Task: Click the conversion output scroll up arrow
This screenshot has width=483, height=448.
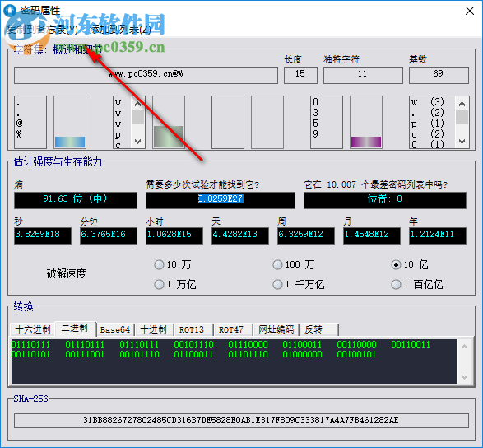Action: point(465,347)
